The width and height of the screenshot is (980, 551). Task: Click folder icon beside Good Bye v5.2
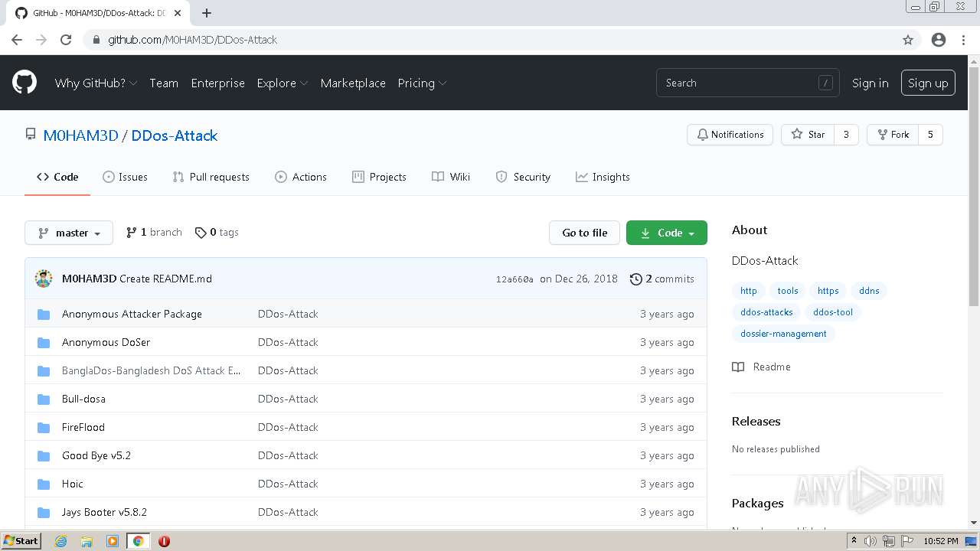(x=44, y=455)
